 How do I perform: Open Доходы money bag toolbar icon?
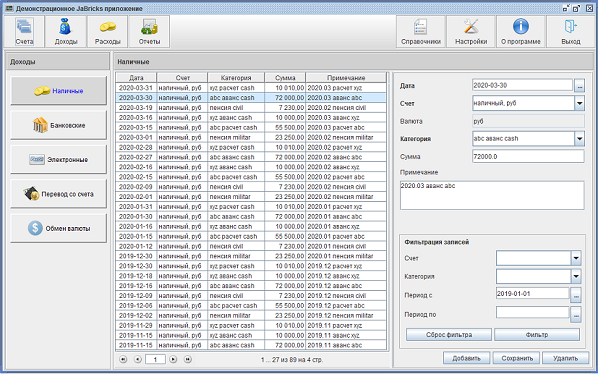66,31
